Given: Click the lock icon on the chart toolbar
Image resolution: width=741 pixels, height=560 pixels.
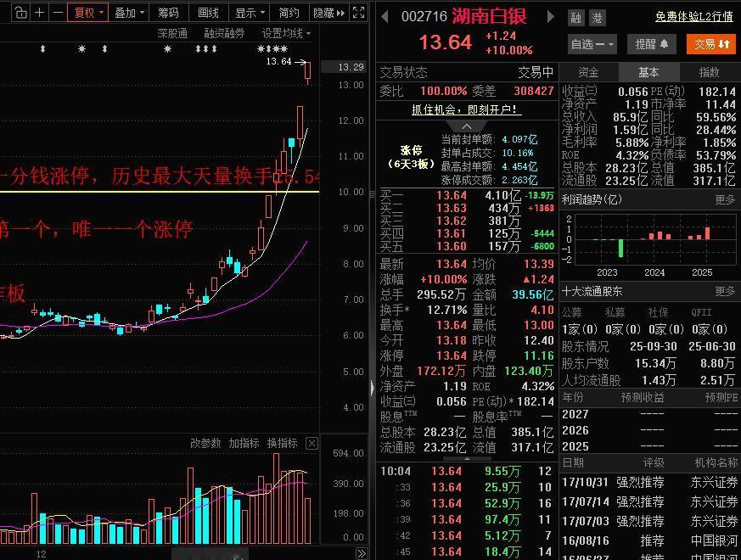Looking at the screenshot, I should click(x=22, y=13).
